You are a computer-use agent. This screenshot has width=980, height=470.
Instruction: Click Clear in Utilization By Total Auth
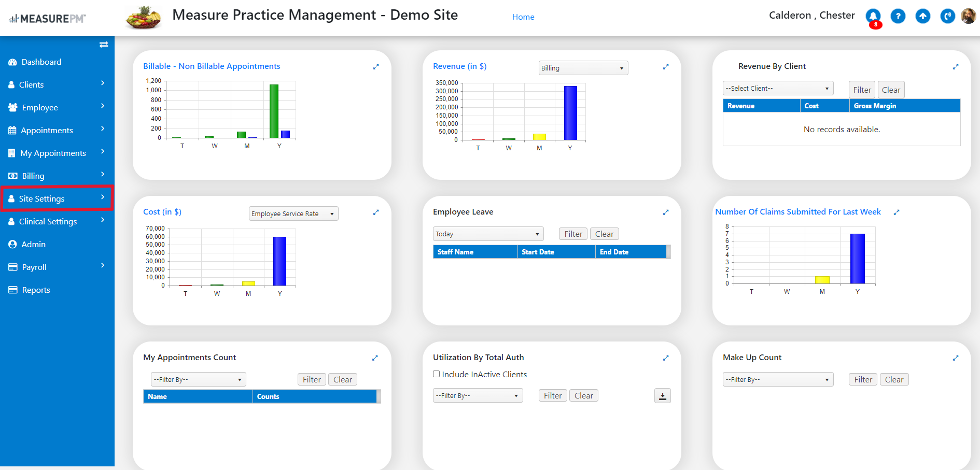584,395
